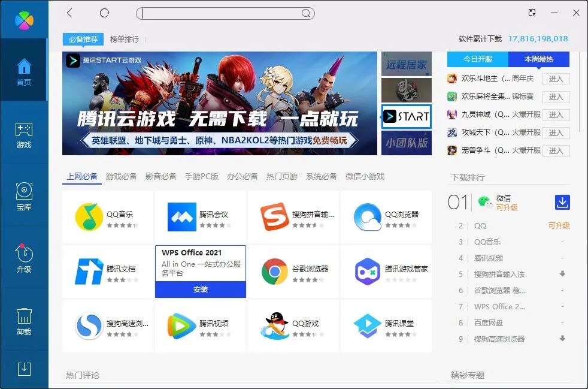Click the 谷歌浏览器 Chrome icon

tap(274, 272)
